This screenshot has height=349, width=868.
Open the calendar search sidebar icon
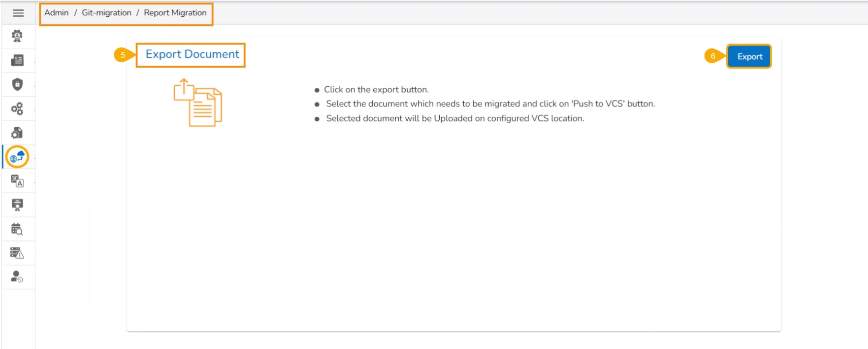point(17,229)
